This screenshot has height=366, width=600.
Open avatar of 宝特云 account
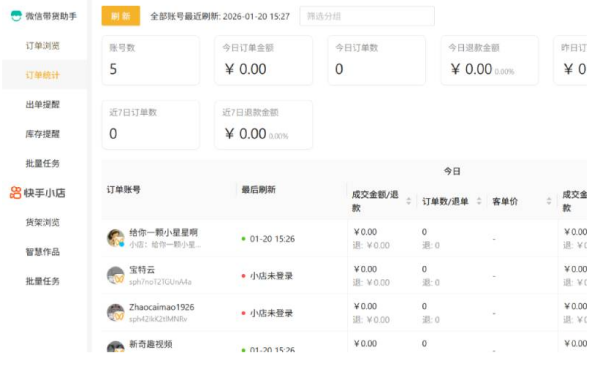(116, 275)
